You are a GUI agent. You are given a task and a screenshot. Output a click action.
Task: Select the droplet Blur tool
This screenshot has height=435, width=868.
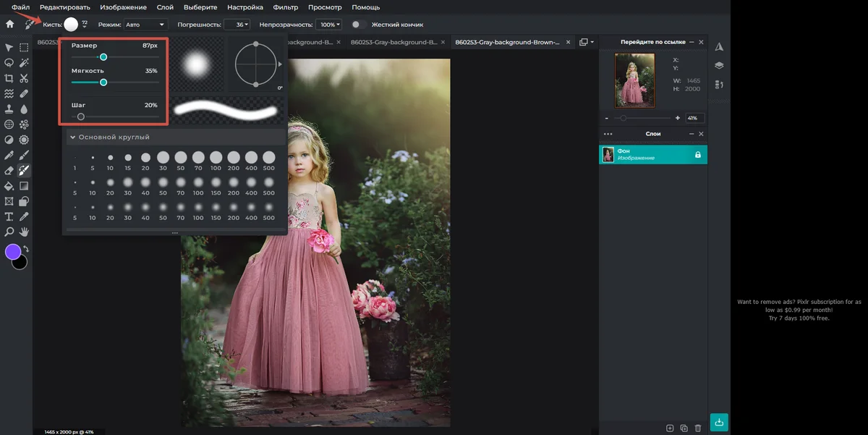coord(24,109)
